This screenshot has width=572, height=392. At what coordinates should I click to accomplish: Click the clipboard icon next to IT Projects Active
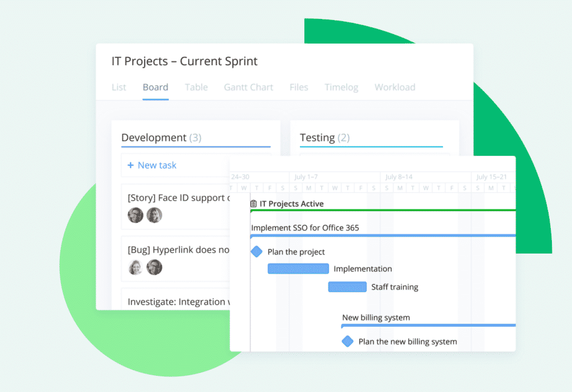point(254,204)
